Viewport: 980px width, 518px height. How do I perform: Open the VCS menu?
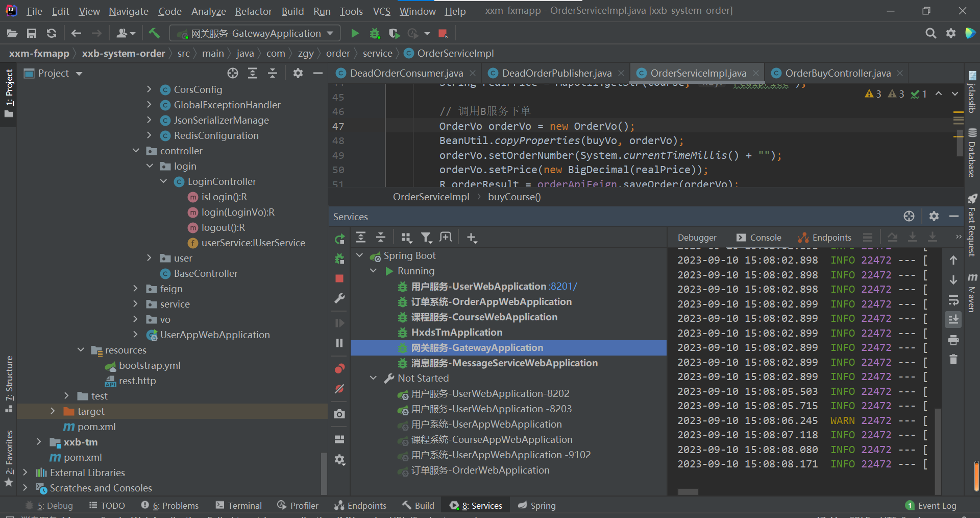[381, 11]
